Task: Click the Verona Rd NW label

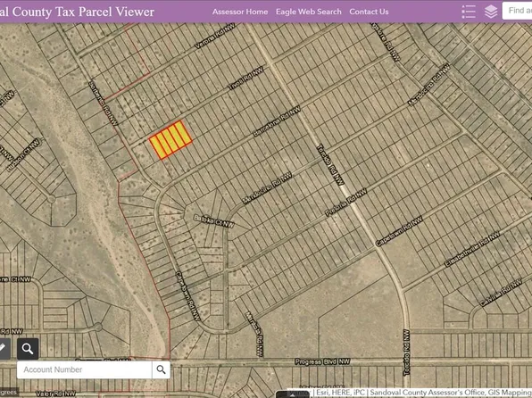Action: pyautogui.click(x=215, y=36)
